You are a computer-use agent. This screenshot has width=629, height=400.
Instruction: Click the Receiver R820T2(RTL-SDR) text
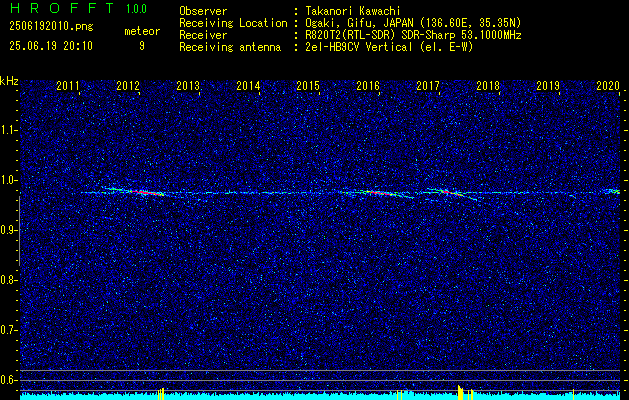(413, 35)
